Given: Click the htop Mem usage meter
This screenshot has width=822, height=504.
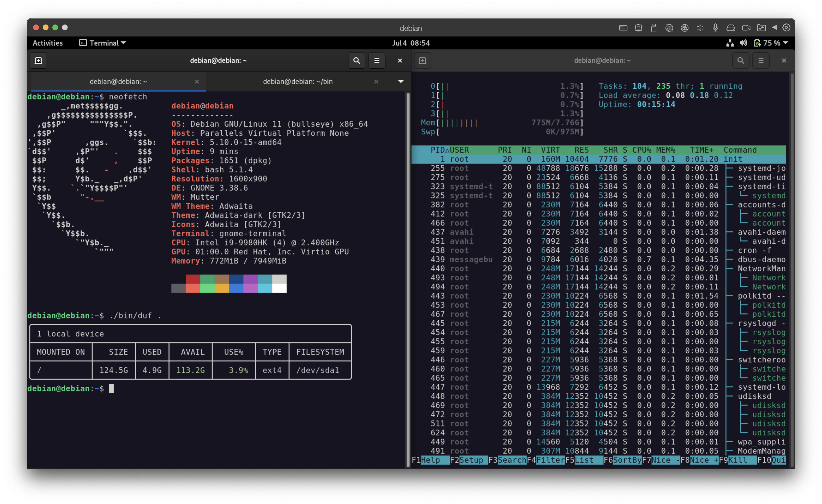Looking at the screenshot, I should (x=502, y=123).
